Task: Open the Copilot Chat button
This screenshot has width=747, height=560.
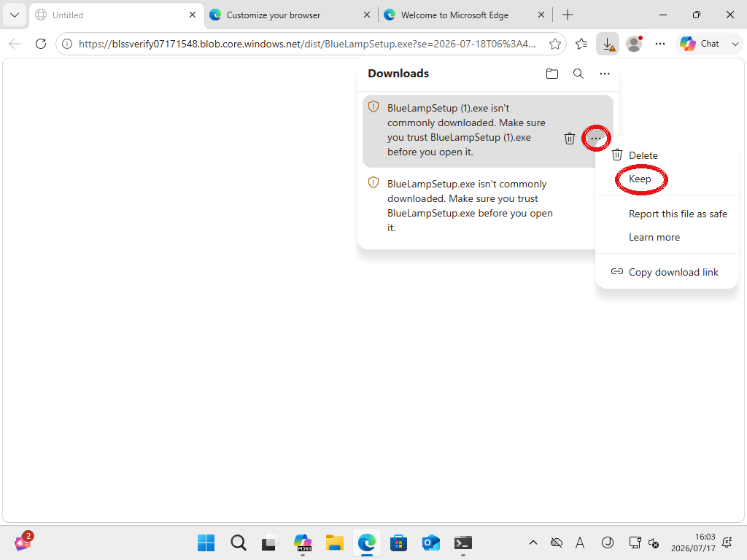Action: point(700,44)
